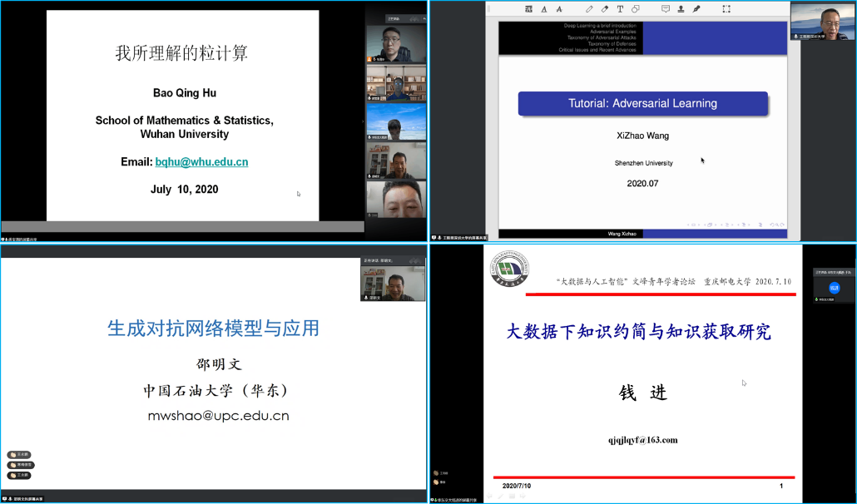This screenshot has height=504, width=857.
Task: Jump to 'Taxonomy of Adversarial Attacks' section
Action: coord(602,37)
